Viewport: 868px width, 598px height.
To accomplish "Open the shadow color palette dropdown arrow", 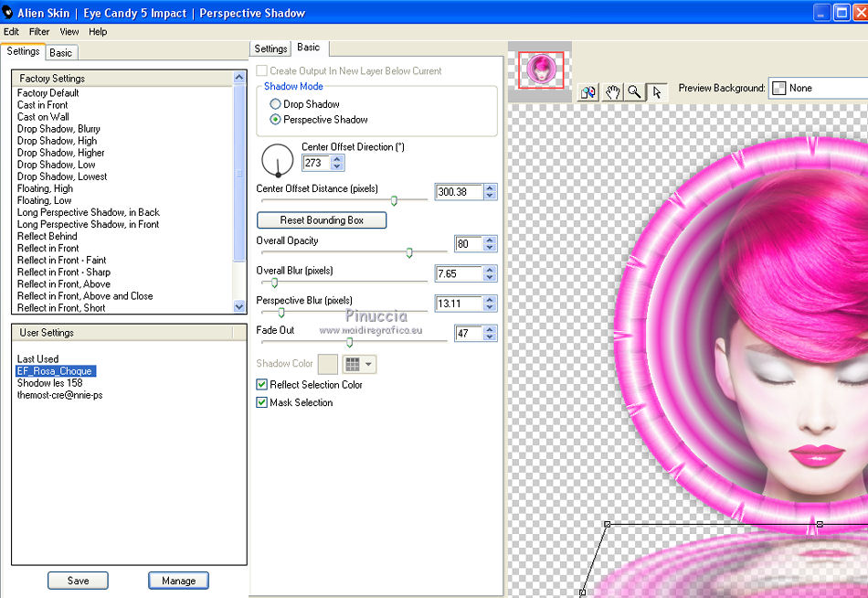I will (369, 364).
